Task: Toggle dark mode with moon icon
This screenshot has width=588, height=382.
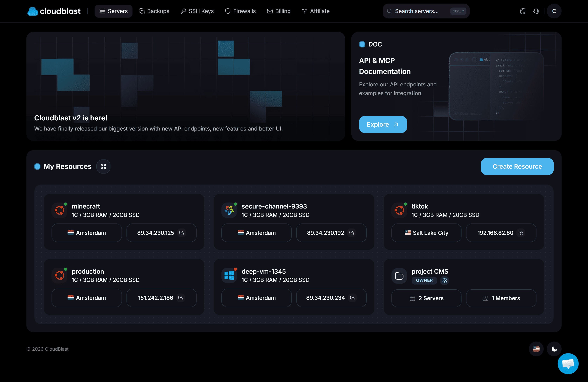Action: click(554, 349)
